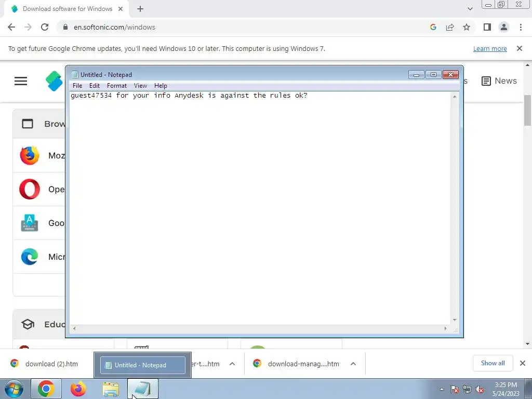Click the Opera app icon on page
532x399 pixels.
coord(30,189)
